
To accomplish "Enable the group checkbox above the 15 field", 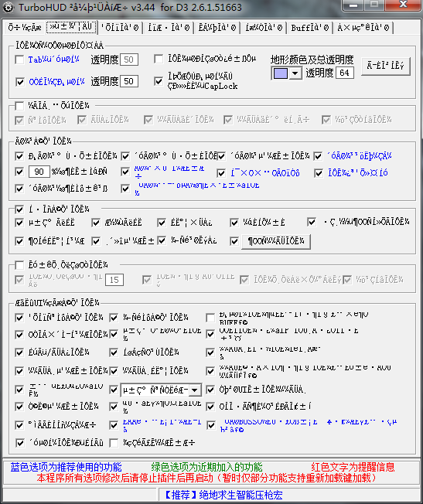I will (19, 265).
